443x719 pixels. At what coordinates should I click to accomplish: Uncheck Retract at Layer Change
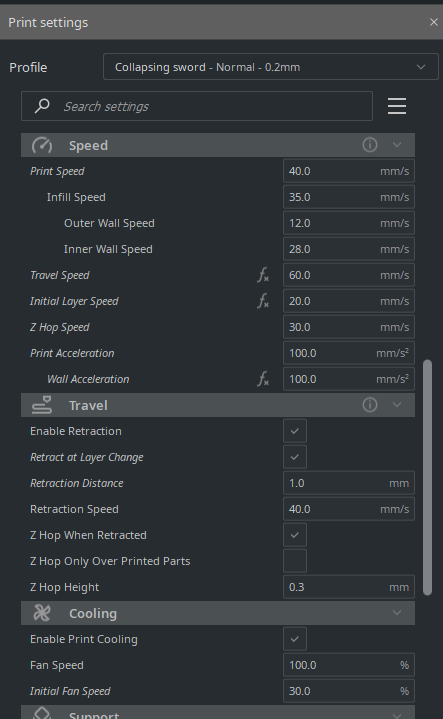(295, 457)
